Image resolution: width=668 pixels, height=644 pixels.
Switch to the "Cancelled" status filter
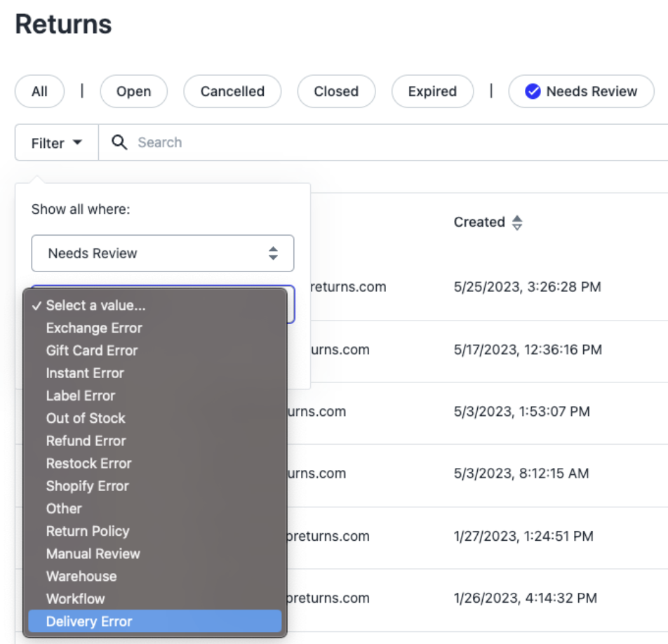232,91
